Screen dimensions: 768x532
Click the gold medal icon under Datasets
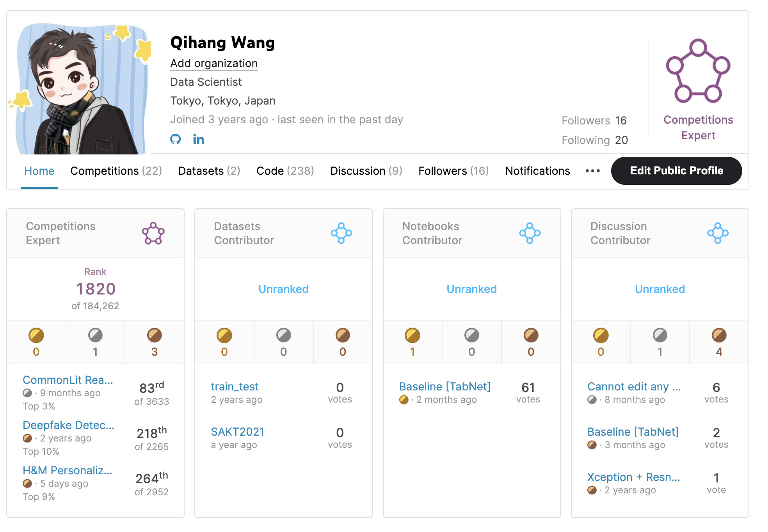(x=224, y=335)
